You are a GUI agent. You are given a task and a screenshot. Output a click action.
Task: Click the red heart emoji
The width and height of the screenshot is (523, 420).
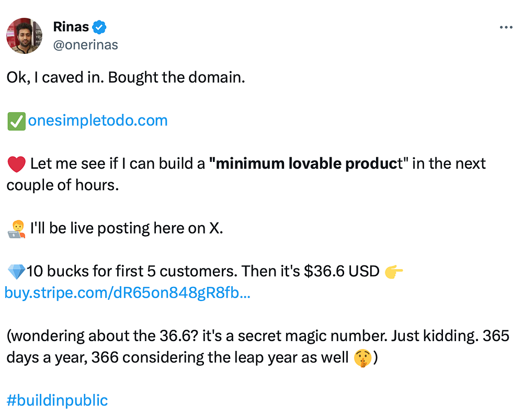(x=16, y=164)
